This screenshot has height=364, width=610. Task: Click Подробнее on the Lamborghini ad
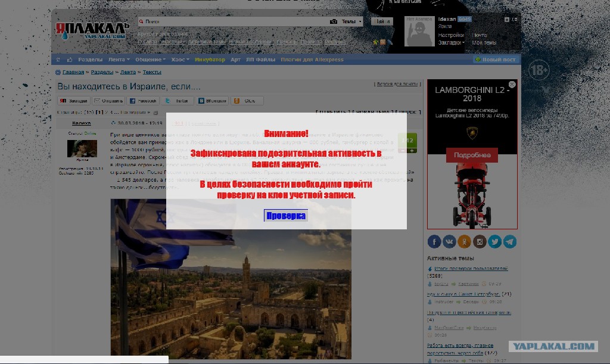[472, 155]
